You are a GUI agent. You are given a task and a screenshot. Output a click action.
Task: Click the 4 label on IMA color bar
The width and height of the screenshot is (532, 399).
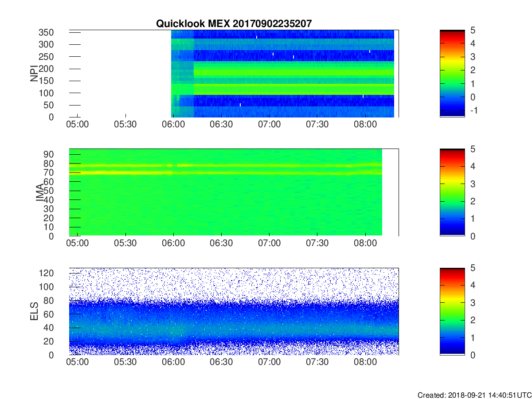[x=473, y=166]
